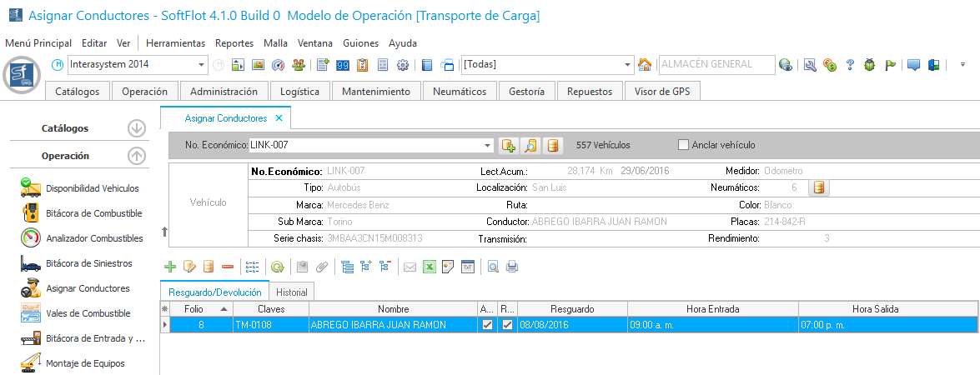Open the Herramientas menu
The image size is (980, 375).
175,43
